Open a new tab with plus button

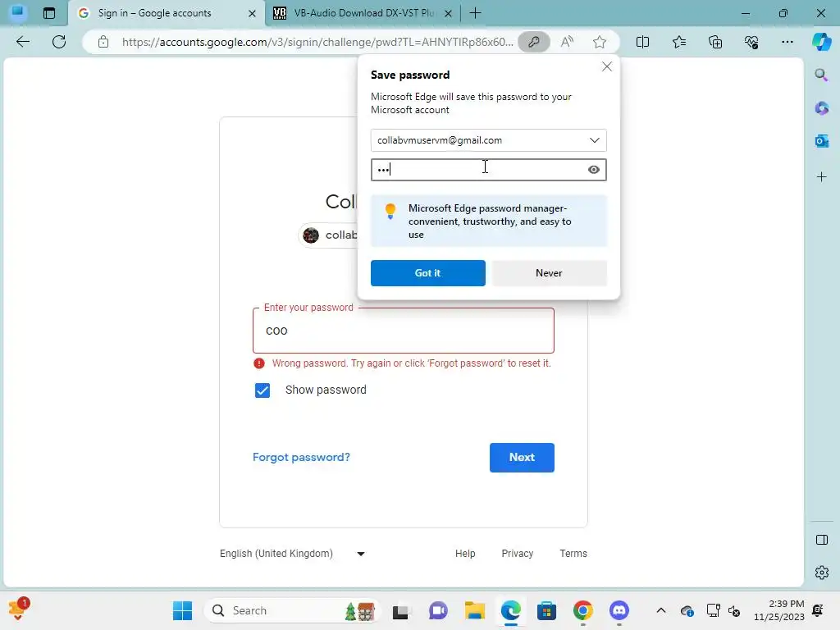click(475, 13)
